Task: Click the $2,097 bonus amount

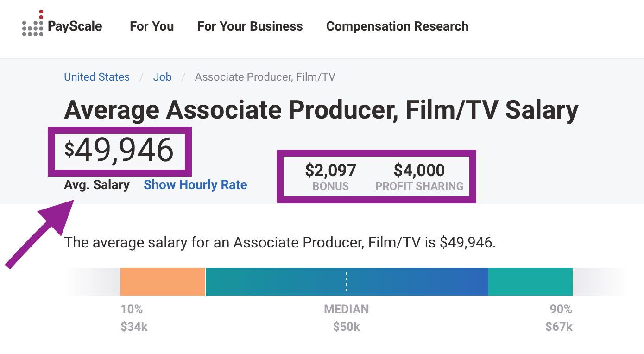Action: point(330,171)
